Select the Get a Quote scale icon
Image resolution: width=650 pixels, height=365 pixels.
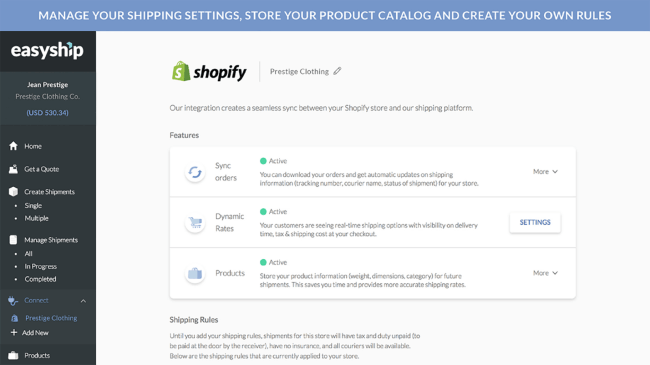(x=13, y=169)
